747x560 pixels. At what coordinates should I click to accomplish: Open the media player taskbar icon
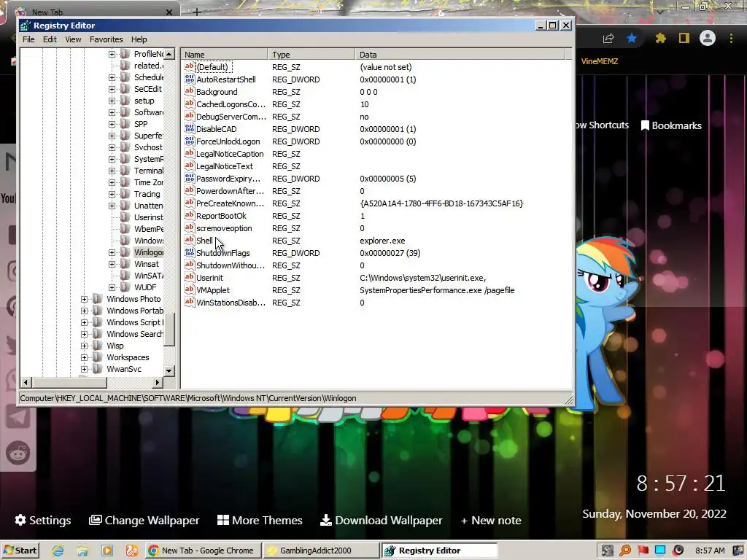click(107, 551)
